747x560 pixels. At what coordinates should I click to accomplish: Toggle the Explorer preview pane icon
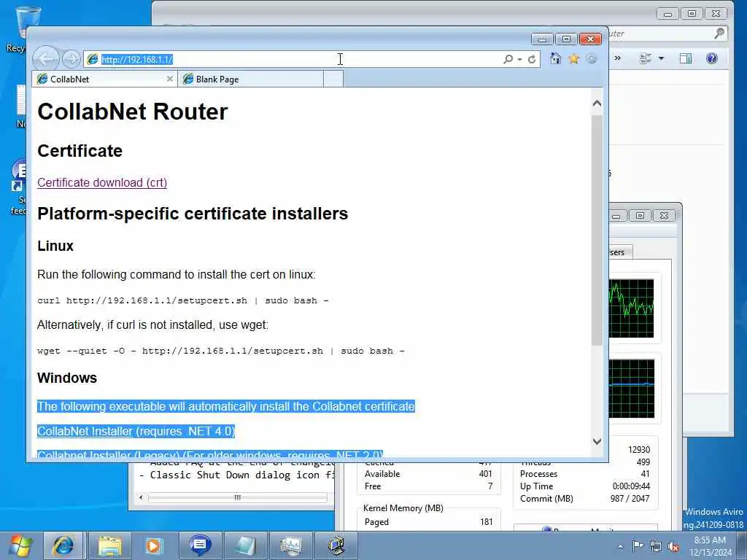(x=686, y=58)
